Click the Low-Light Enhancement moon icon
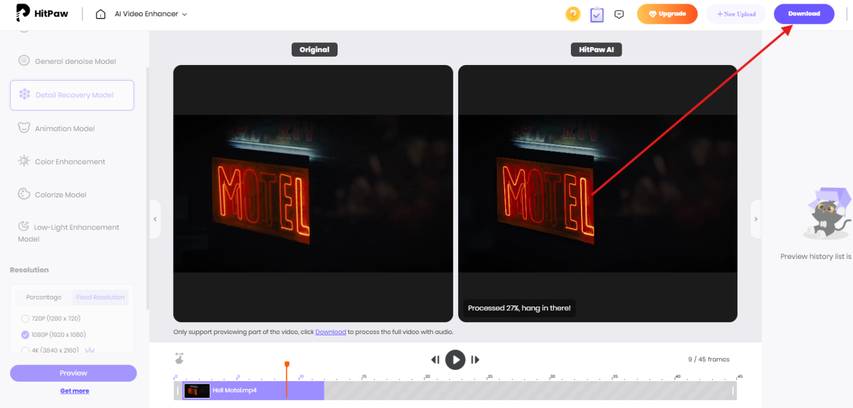This screenshot has height=408, width=853. click(24, 226)
